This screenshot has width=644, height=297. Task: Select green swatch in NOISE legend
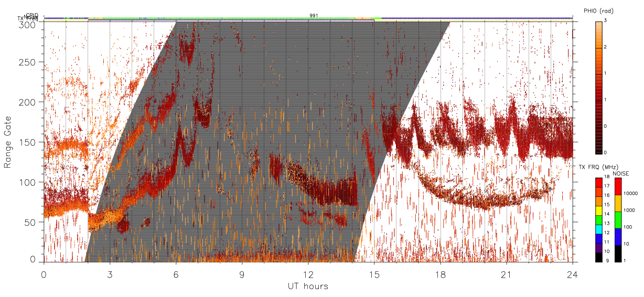618,220
